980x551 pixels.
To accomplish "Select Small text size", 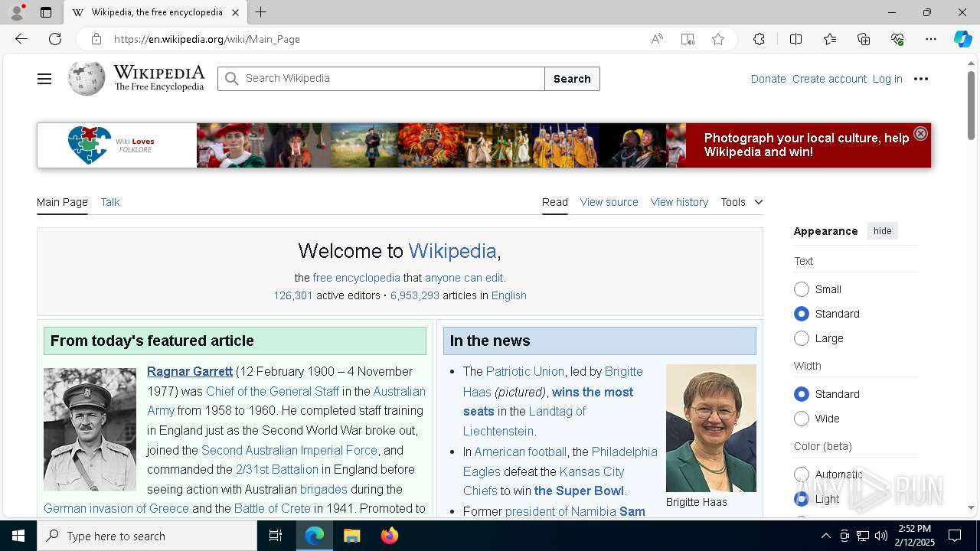I will click(x=802, y=289).
